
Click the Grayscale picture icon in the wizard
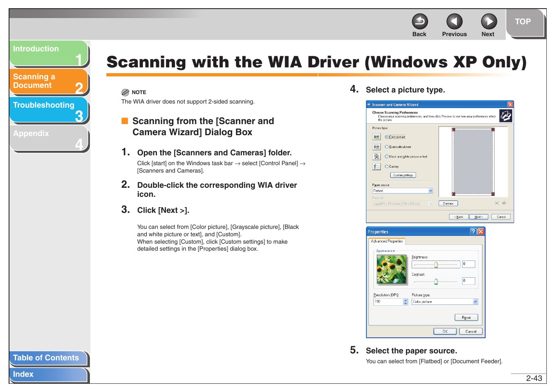(x=376, y=147)
